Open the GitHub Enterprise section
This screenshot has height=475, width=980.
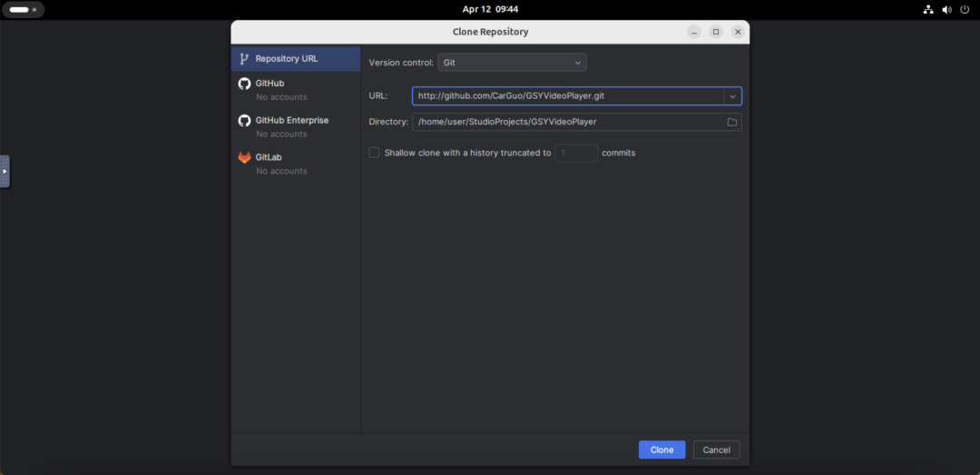click(x=296, y=126)
